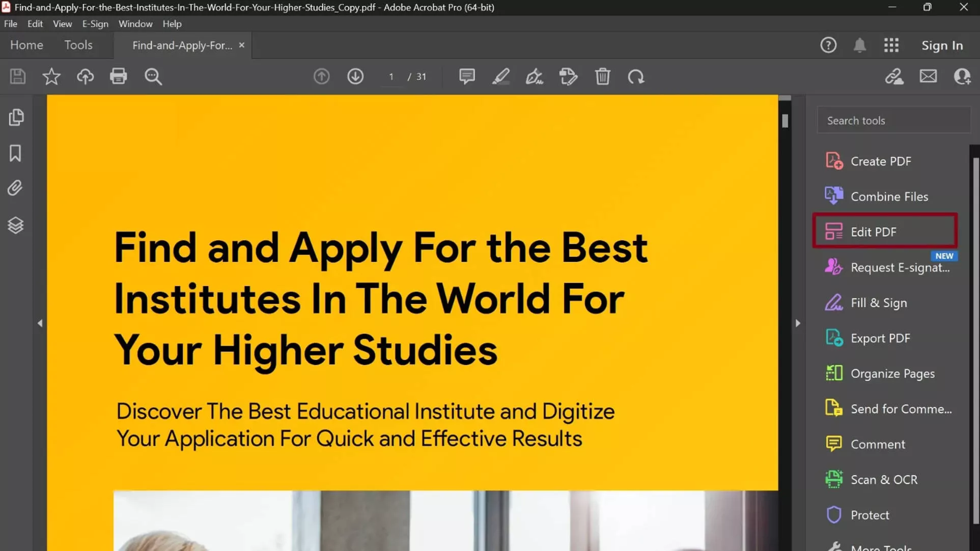The width and height of the screenshot is (980, 551).
Task: Open the attachments paperclip panel
Action: (x=15, y=188)
